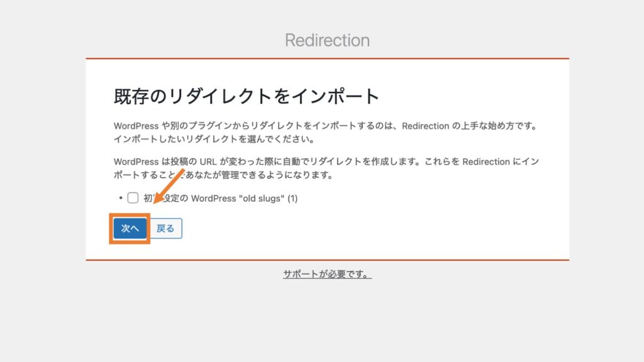This screenshot has width=644, height=362.
Task: Return to the previous step via 戻る
Action: 165,228
